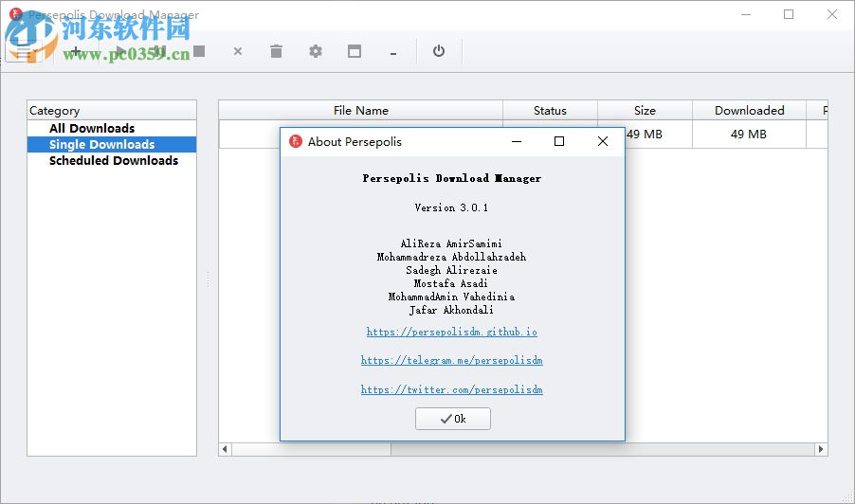Click the name MohammadAmin Vahedinia
The width and height of the screenshot is (855, 504).
click(451, 297)
